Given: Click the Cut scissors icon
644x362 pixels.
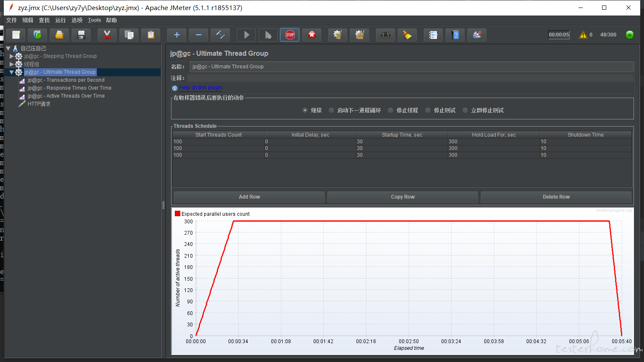Looking at the screenshot, I should (x=107, y=35).
